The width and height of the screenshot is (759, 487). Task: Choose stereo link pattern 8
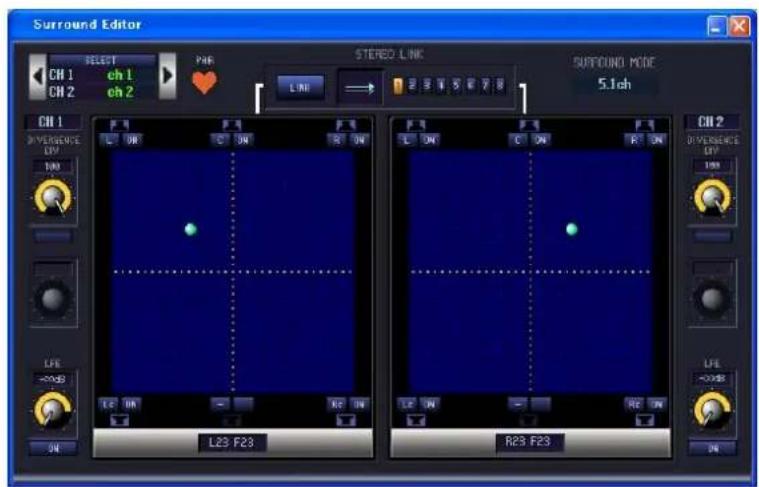[x=499, y=85]
